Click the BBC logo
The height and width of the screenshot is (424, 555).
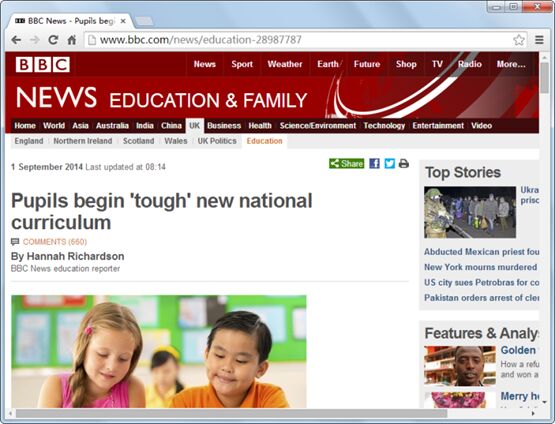tap(42, 64)
